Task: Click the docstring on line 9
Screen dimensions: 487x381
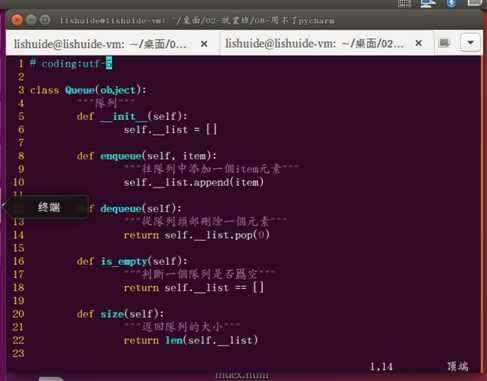Action: (211, 169)
